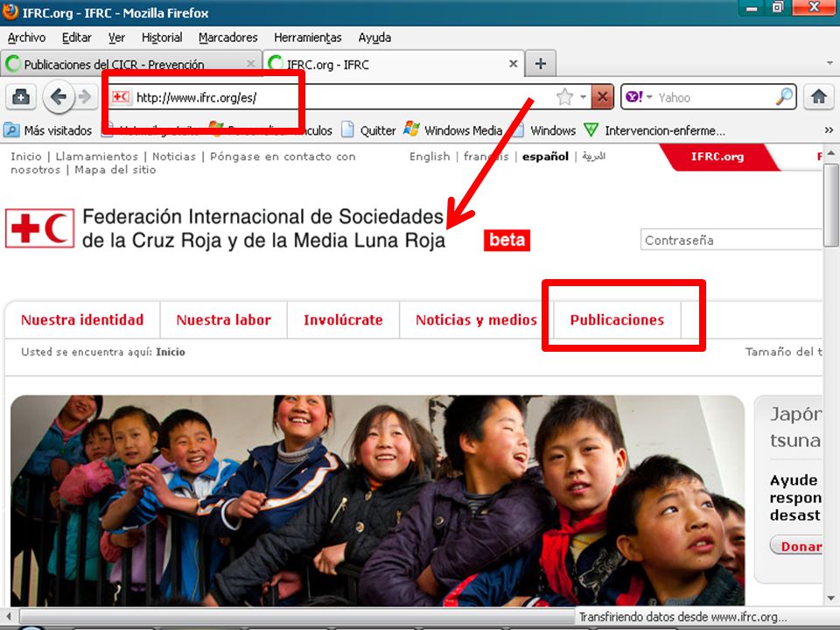840x630 pixels.
Task: Click into the Contraseña password field
Action: point(731,240)
